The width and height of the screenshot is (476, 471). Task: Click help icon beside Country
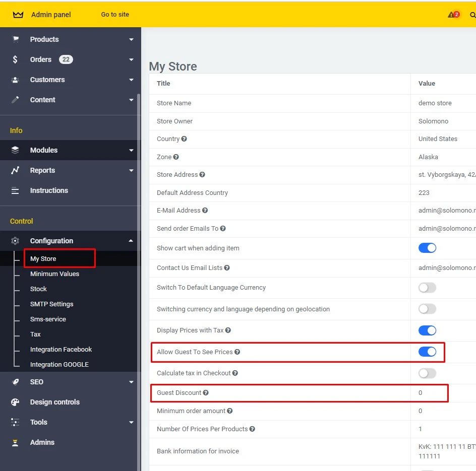tap(184, 139)
